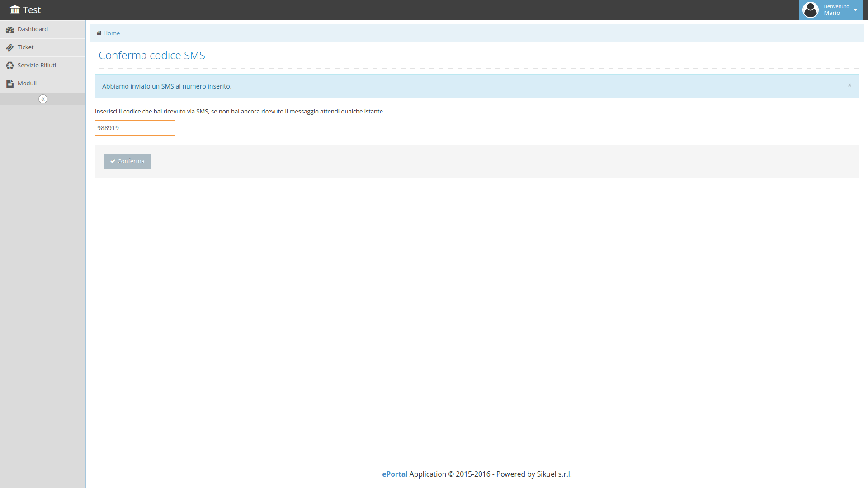Image resolution: width=868 pixels, height=488 pixels.
Task: Expand the Benvenuto Mario dropdown arrow
Action: (855, 10)
